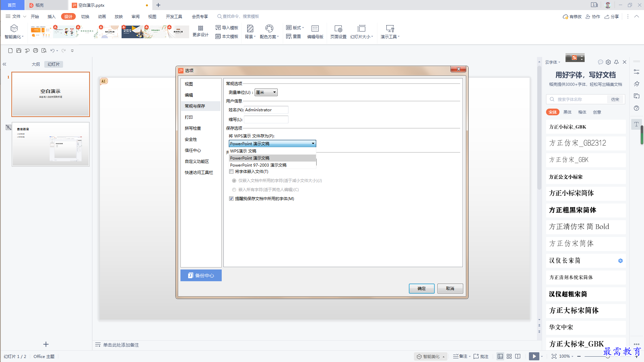Screen dimensions: 644x362
Task: Click the 姓名 input field with Administrator
Action: click(x=266, y=110)
